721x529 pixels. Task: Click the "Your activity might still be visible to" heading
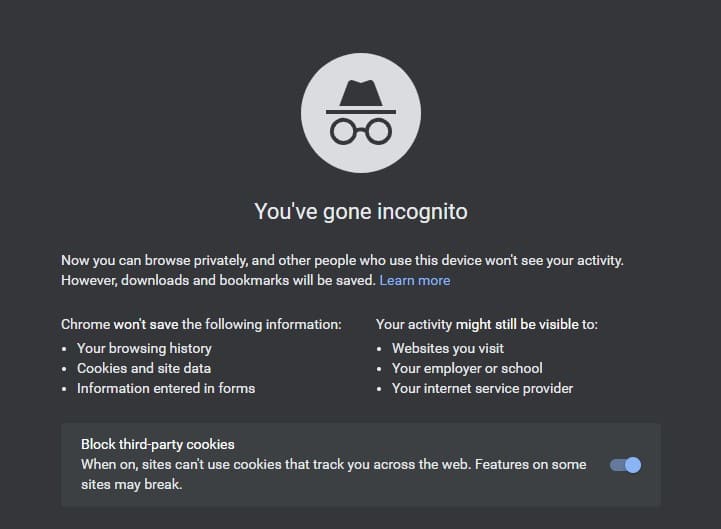pyautogui.click(x=486, y=325)
